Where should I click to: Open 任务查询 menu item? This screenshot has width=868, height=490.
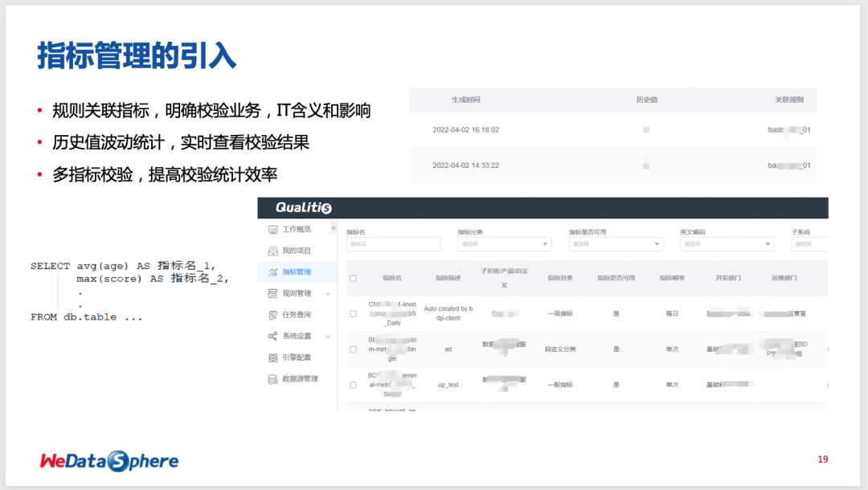(x=297, y=315)
